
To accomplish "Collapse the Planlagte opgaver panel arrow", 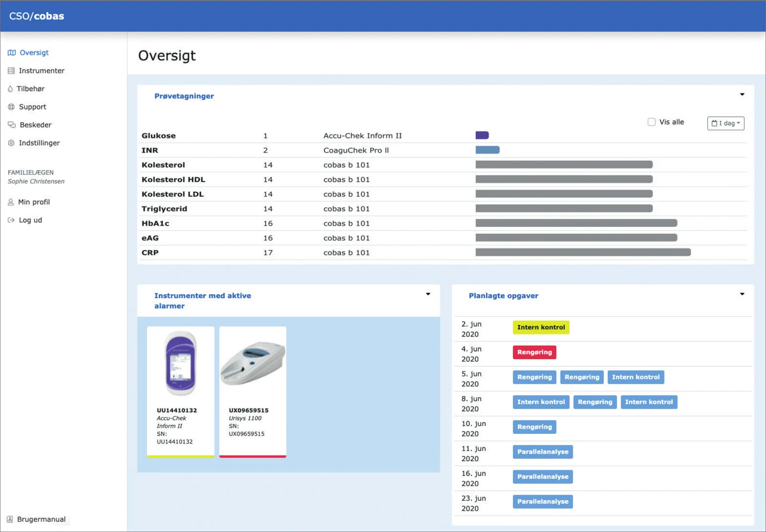I will click(742, 294).
